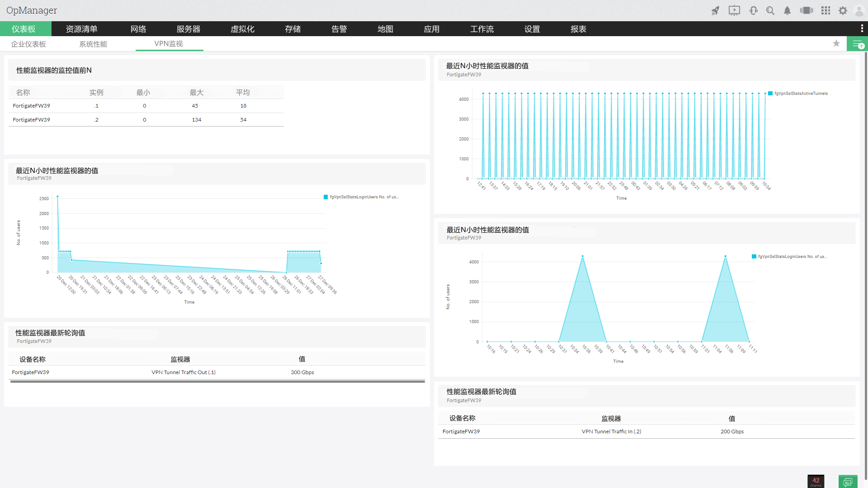Open the green add widget menu
This screenshot has height=488, width=868.
pyautogui.click(x=857, y=44)
